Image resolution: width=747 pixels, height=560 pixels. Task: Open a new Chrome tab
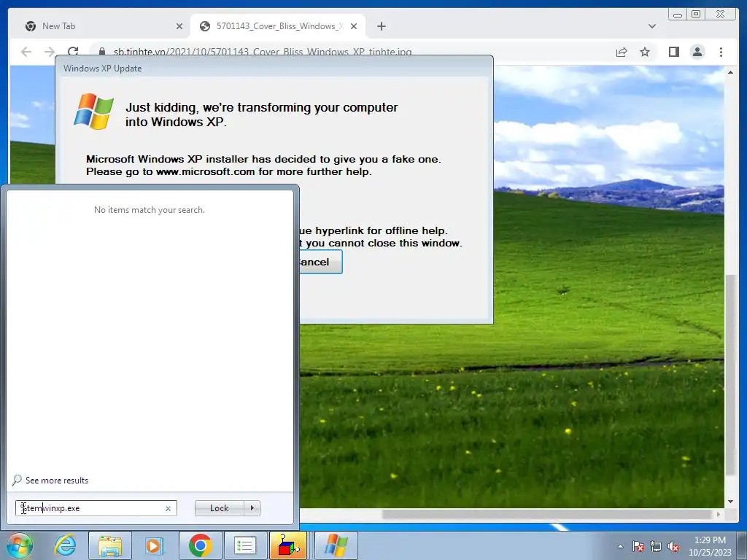pyautogui.click(x=381, y=26)
